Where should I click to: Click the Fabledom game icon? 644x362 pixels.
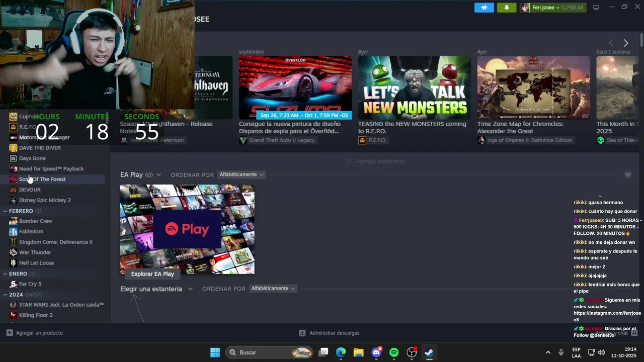[14, 232]
